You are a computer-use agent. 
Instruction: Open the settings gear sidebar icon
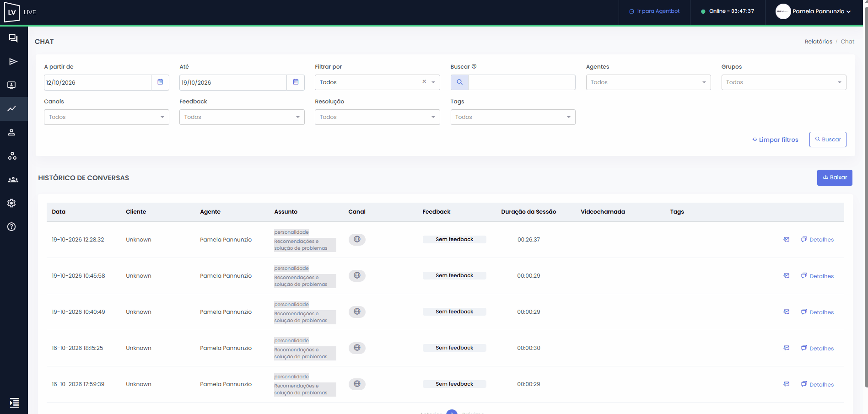[12, 203]
